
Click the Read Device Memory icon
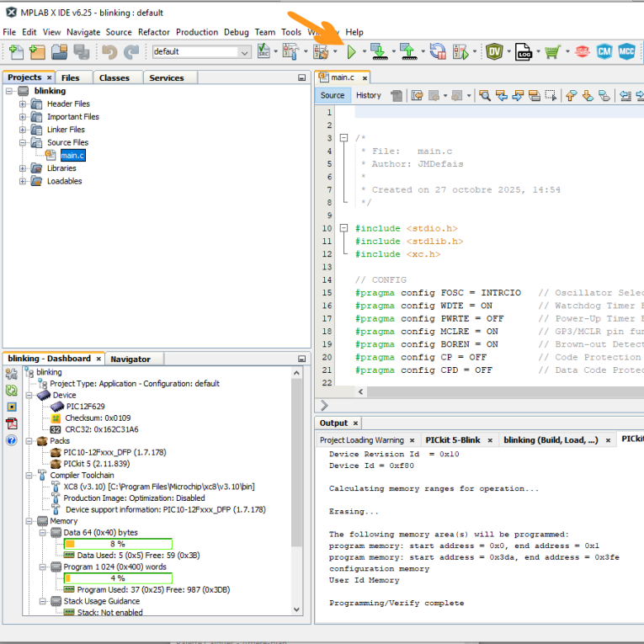407,52
